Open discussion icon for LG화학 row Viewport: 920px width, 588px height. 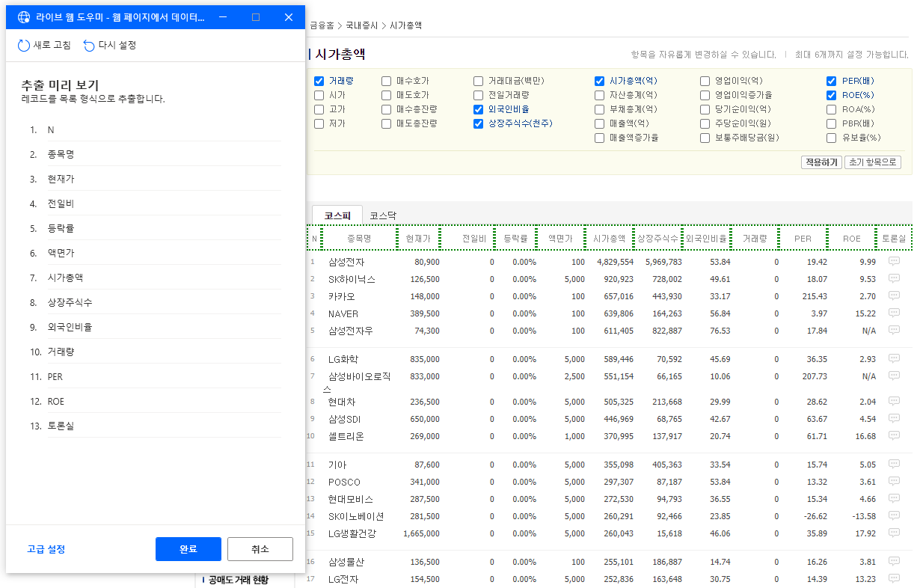coord(894,359)
